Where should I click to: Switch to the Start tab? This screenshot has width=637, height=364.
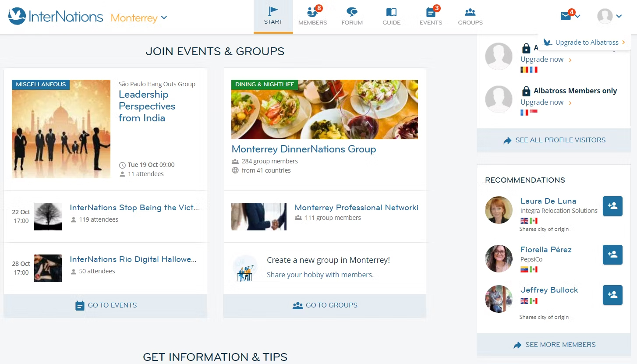[x=273, y=17]
